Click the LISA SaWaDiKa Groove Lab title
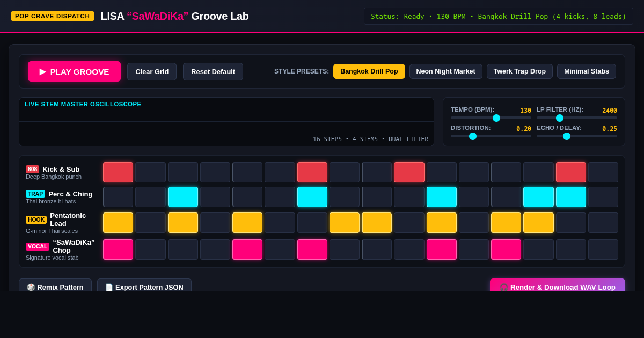The width and height of the screenshot is (644, 338). tap(174, 16)
